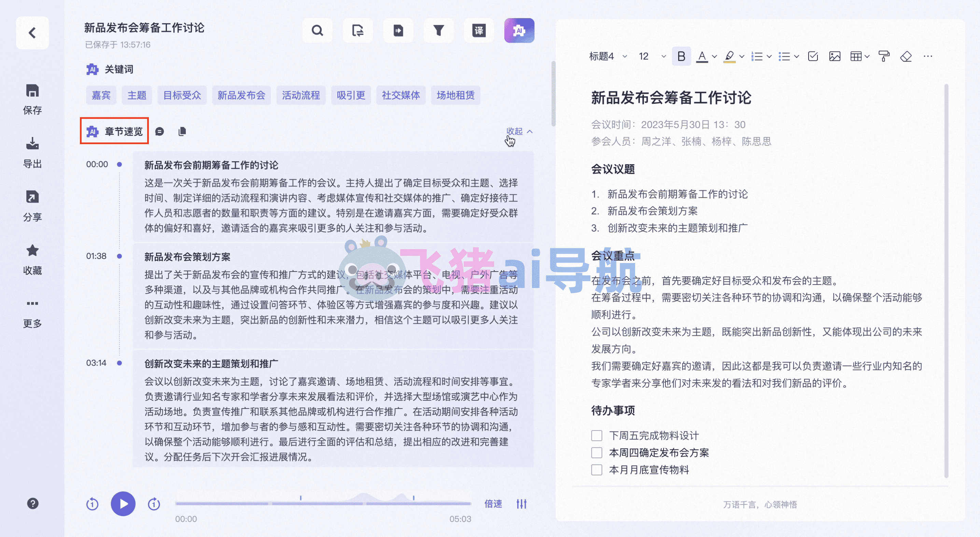Check the 下周五完成物料设计 to-do item
Viewport: 980px width, 537px height.
(597, 436)
